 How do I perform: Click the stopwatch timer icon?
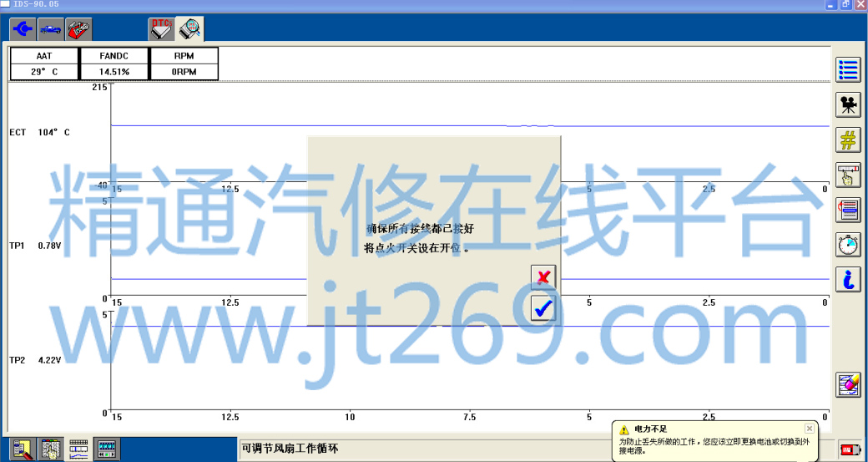[848, 244]
